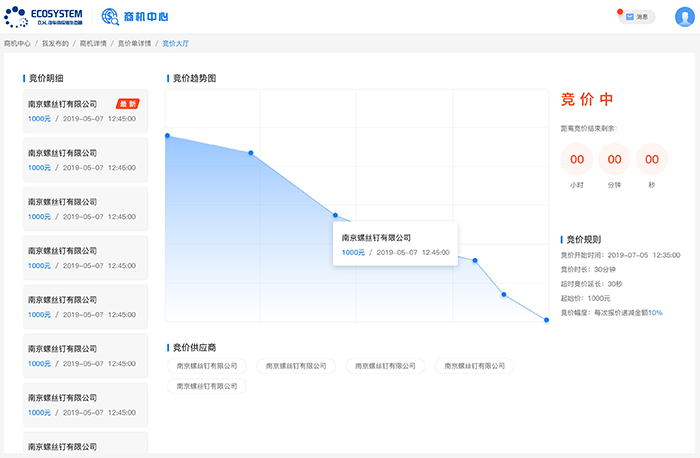Click the leftmost data point on the trend chart
The image size is (700, 458).
(167, 136)
